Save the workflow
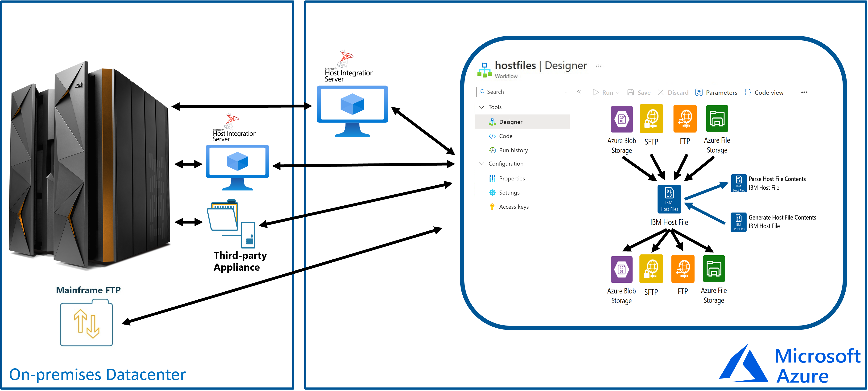Screen dimensions: 868x391 click(639, 92)
